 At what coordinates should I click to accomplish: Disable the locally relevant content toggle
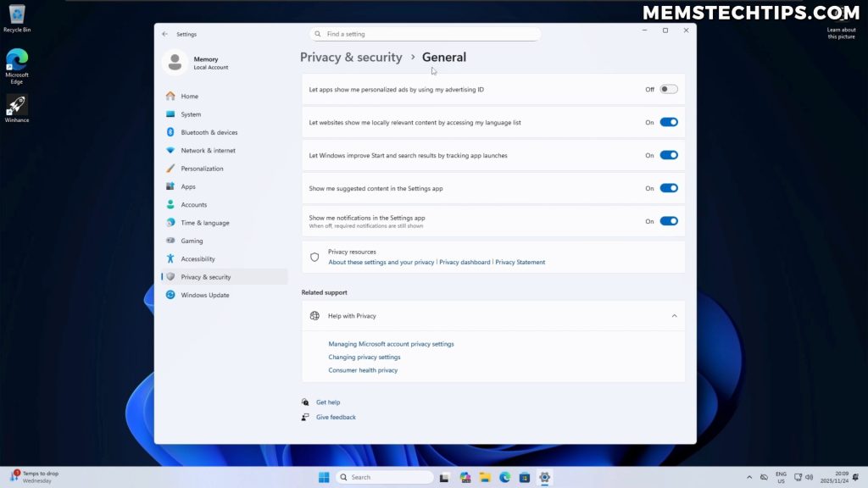coord(668,122)
